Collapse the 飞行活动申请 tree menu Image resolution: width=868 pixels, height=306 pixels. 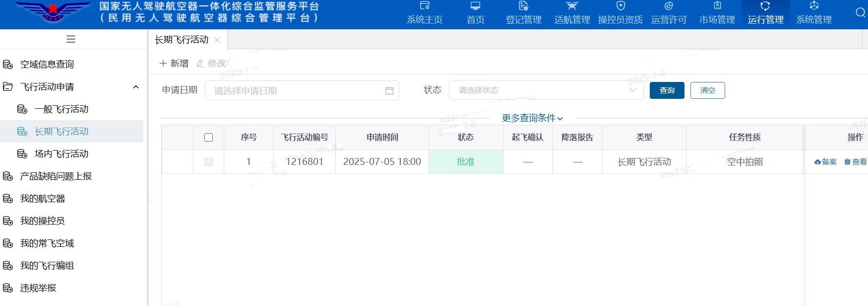[135, 87]
